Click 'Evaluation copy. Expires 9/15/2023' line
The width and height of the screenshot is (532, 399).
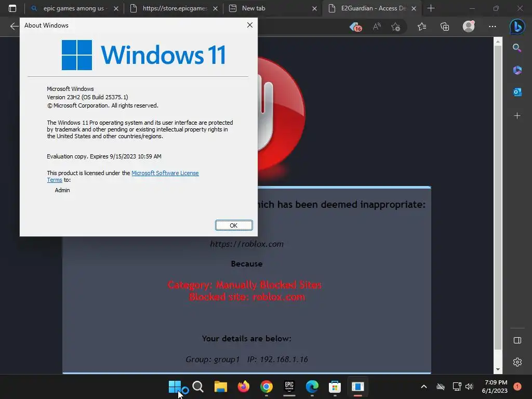pyautogui.click(x=104, y=156)
